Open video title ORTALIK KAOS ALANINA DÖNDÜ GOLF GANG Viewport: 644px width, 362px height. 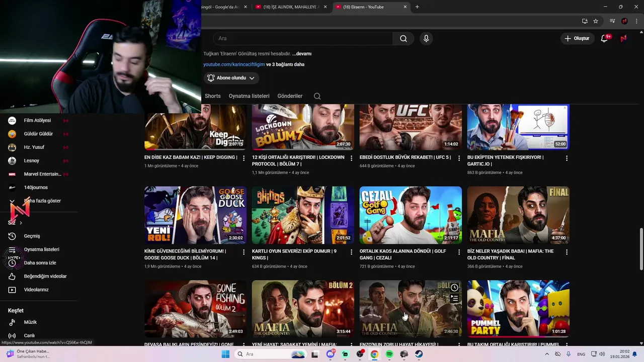pyautogui.click(x=403, y=254)
